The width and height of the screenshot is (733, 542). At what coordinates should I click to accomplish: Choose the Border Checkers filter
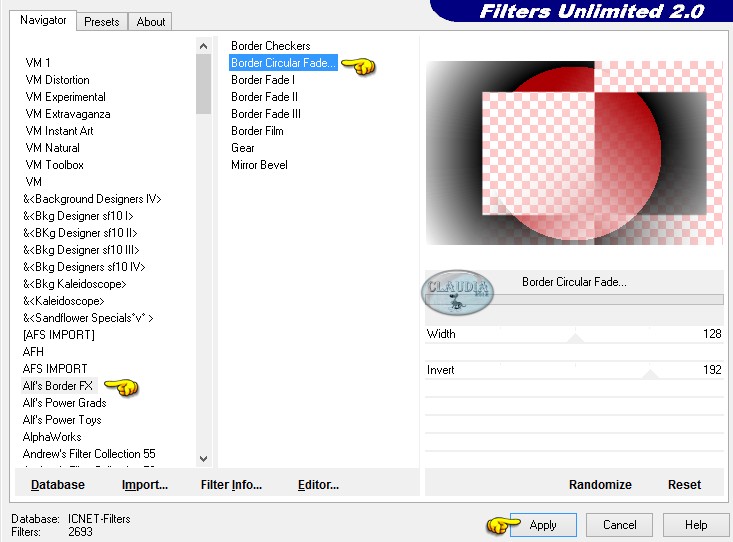pos(271,46)
